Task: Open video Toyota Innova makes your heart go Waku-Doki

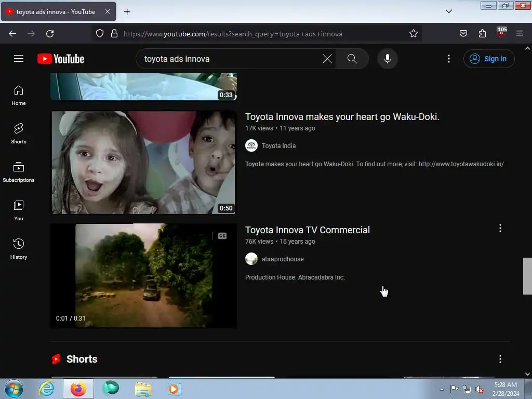Action: click(342, 117)
